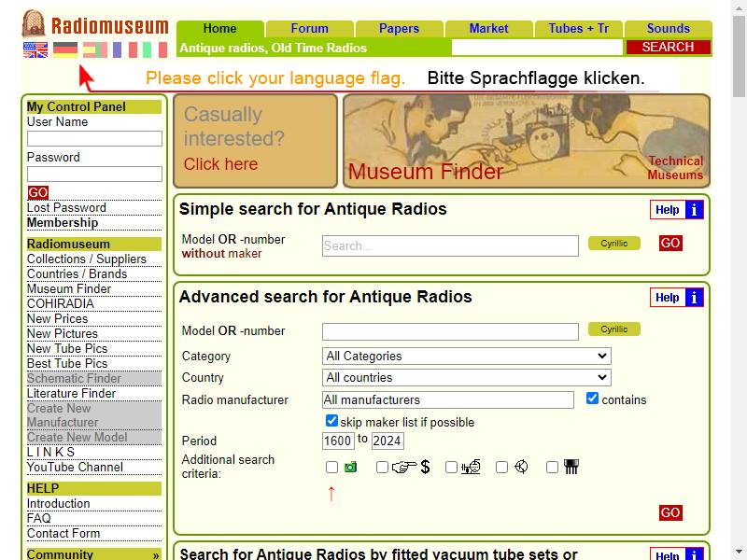Open the Best Tube Pics link
The height and width of the screenshot is (560, 747).
point(67,363)
